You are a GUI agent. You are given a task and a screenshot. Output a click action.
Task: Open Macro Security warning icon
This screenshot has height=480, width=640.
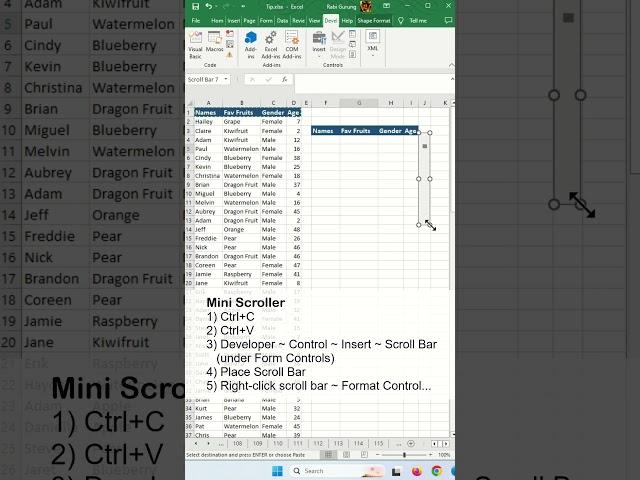[x=230, y=55]
